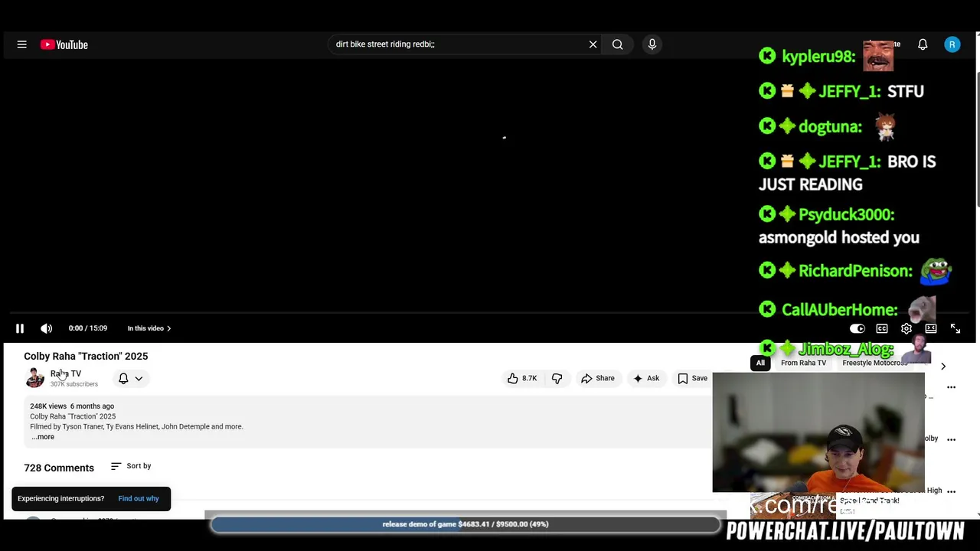The width and height of the screenshot is (980, 551).
Task: Save the video to playlist
Action: pyautogui.click(x=692, y=378)
